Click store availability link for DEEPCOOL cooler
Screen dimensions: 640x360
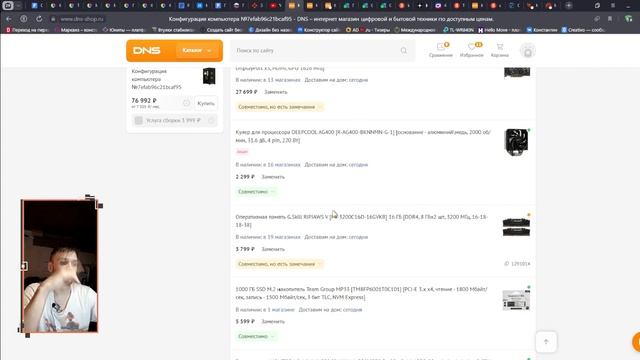[x=284, y=165]
